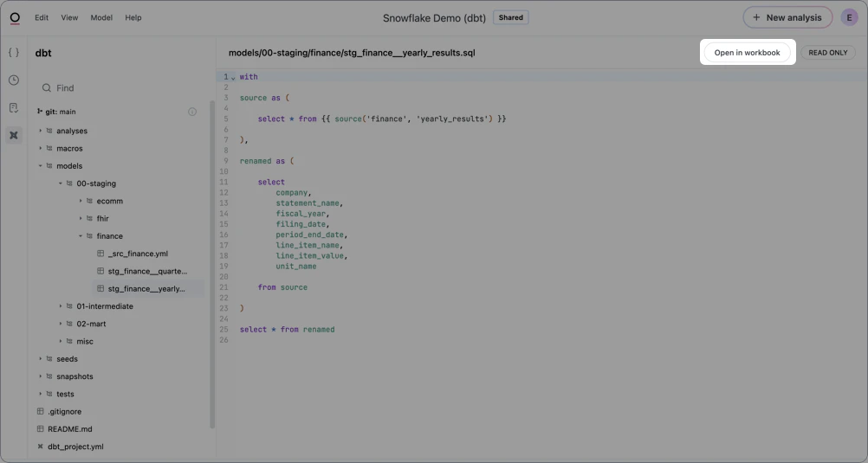Click the git branch icon beside main

tap(40, 111)
